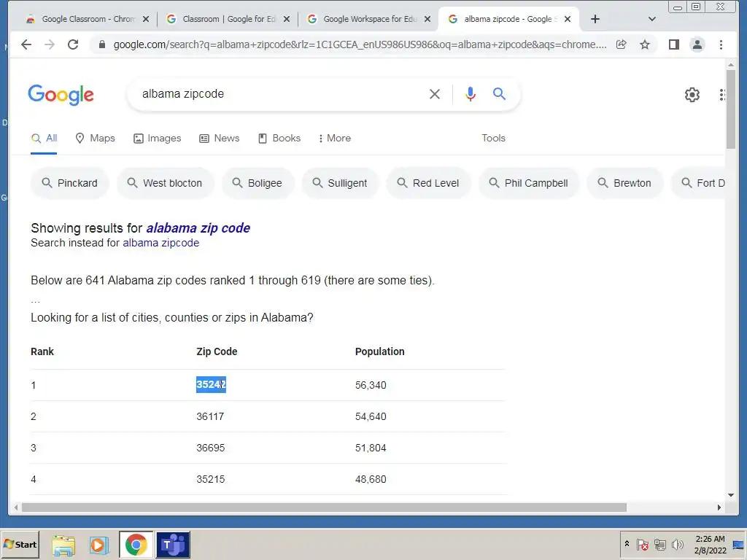Select the Phil Campbell suggestion chip
Screen dimensions: 747x560
529,183
